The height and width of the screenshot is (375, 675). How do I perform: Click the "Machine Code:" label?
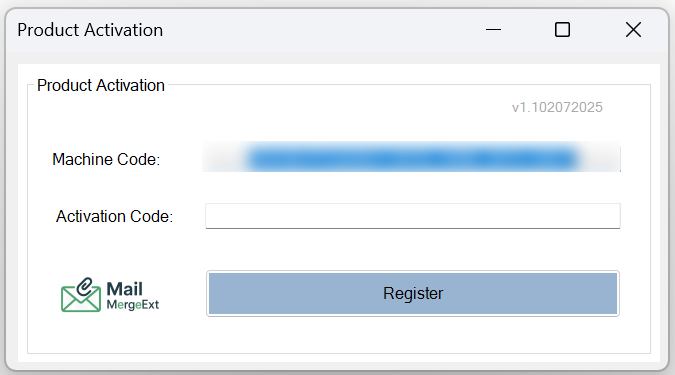tap(106, 159)
